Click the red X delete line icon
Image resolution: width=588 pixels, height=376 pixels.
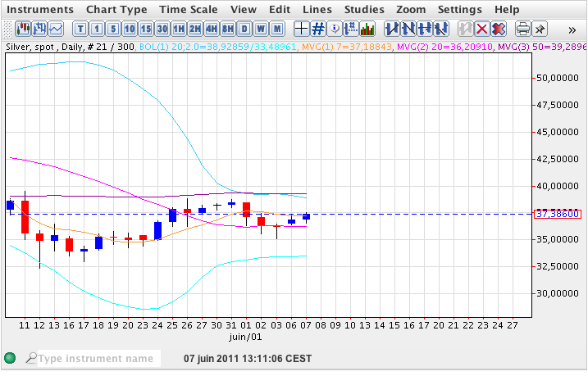point(481,29)
